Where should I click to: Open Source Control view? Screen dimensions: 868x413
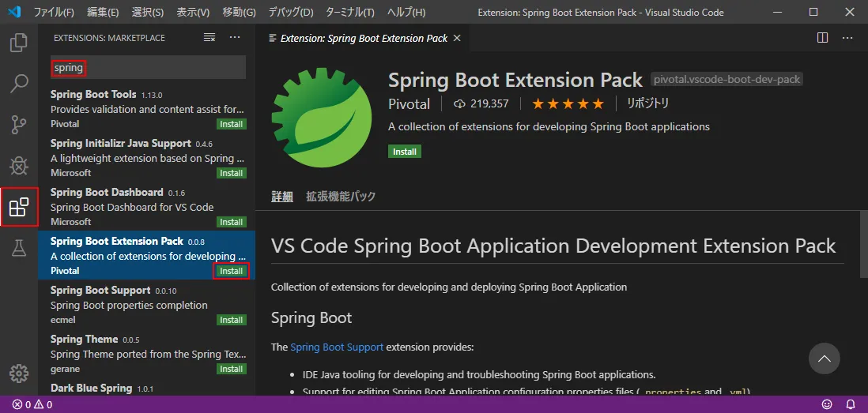point(19,125)
